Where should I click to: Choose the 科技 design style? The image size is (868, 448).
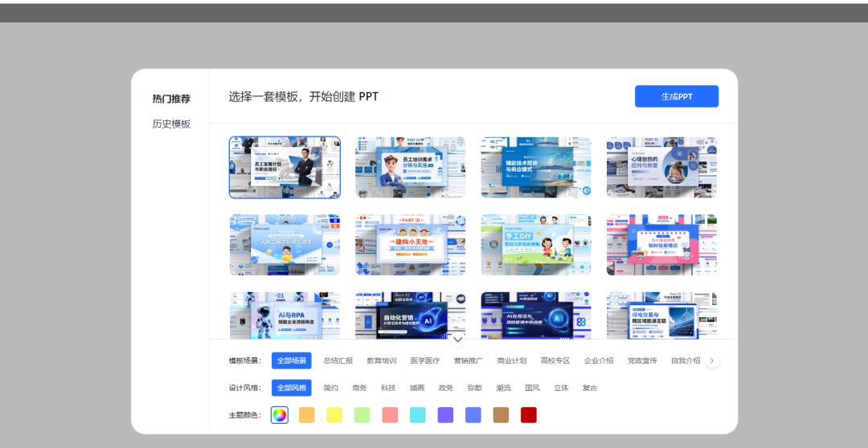click(x=388, y=388)
